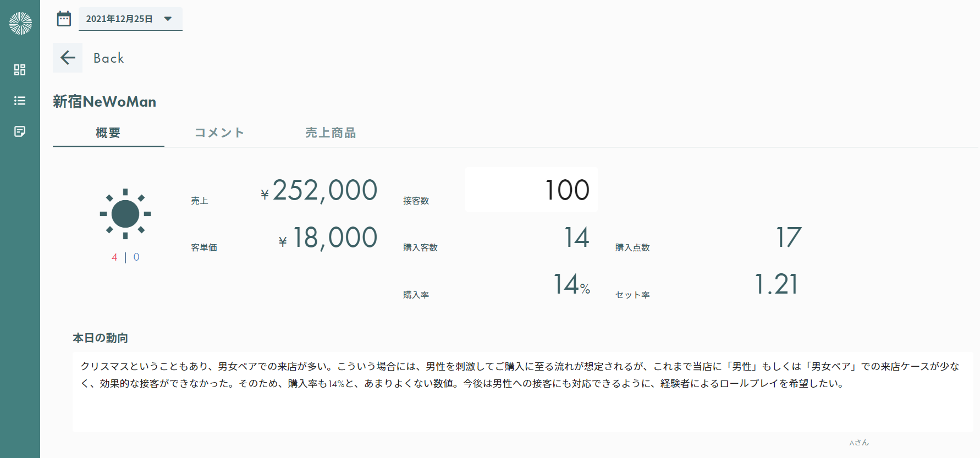Open the 2021年12月25日 date dropdown
The image size is (980, 458).
pyautogui.click(x=130, y=19)
